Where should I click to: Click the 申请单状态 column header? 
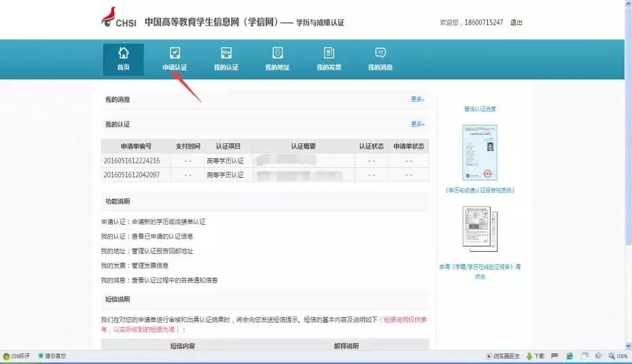point(408,146)
